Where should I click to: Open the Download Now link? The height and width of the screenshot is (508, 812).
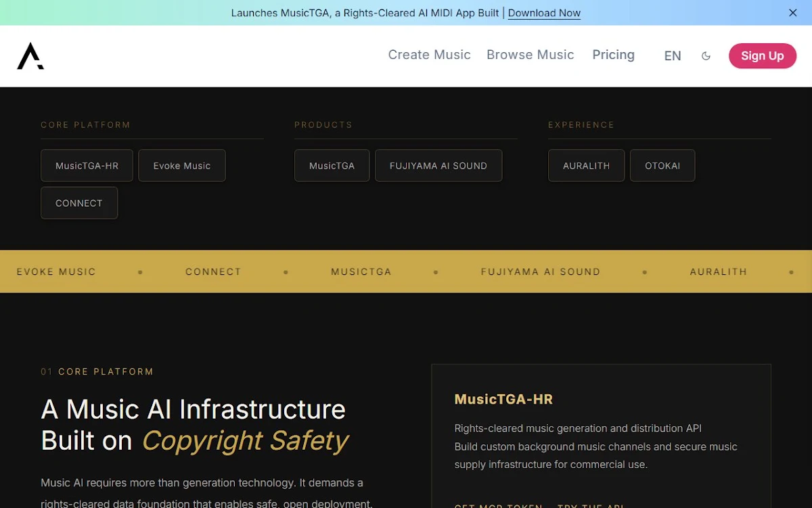point(544,13)
